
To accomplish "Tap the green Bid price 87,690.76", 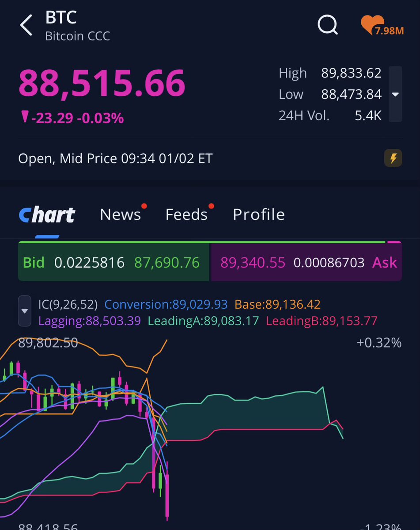I will [167, 263].
